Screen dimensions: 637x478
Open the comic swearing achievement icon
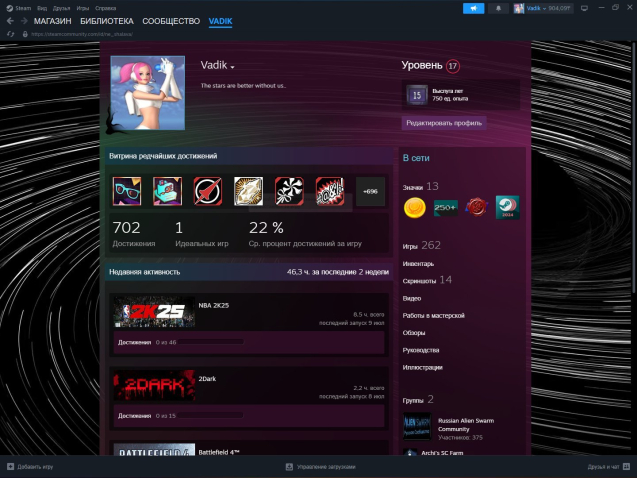click(329, 191)
